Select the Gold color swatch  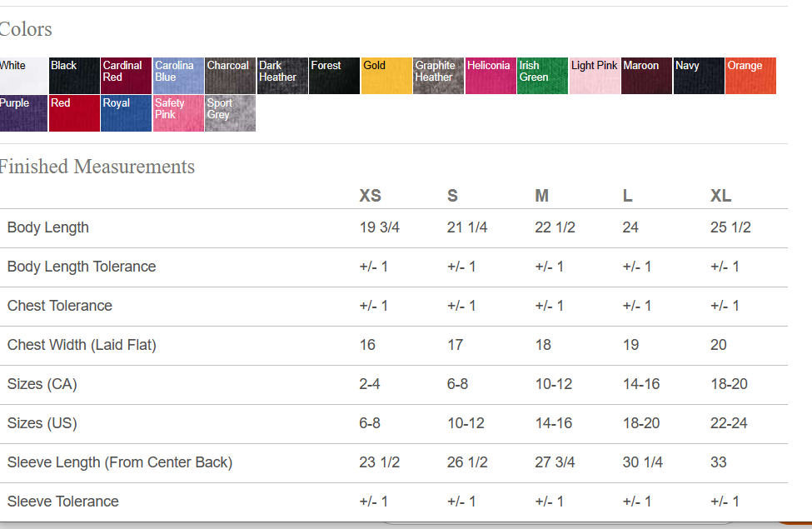click(x=386, y=76)
